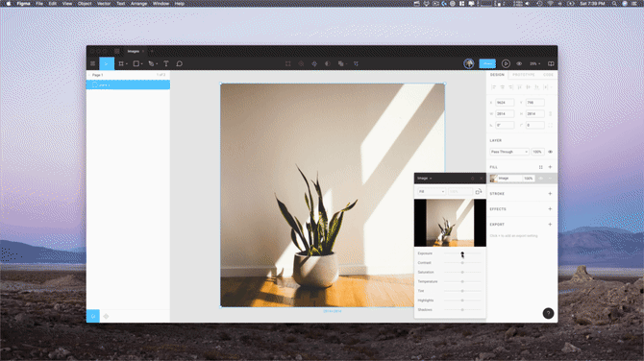Screen dimensions: 644x361
Task: Open the Arrange menu in the menu bar
Action: pos(138,3)
